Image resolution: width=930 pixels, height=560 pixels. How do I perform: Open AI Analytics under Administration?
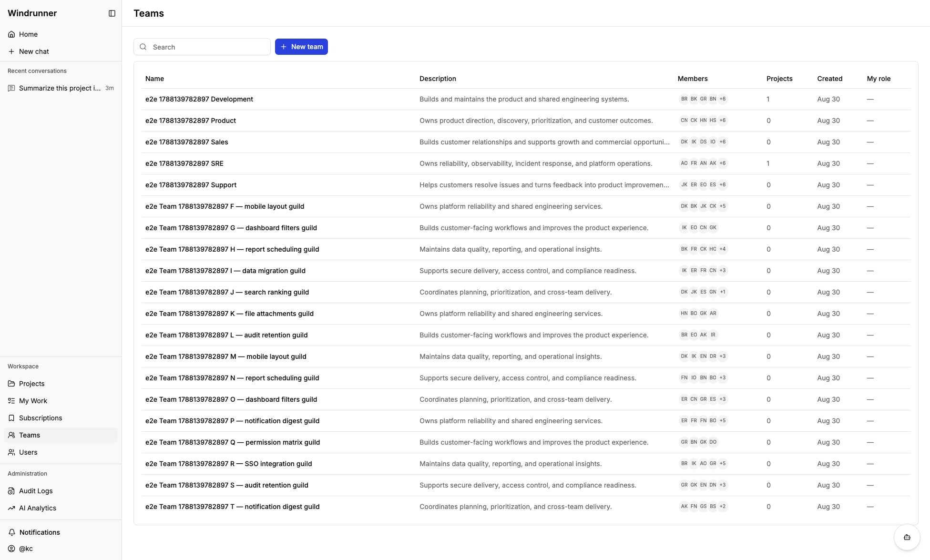pyautogui.click(x=61, y=508)
